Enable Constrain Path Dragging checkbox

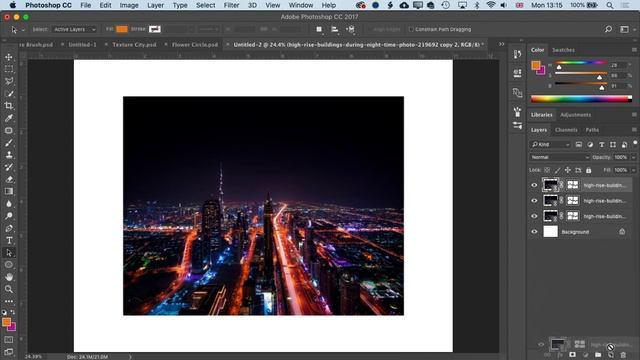411,29
